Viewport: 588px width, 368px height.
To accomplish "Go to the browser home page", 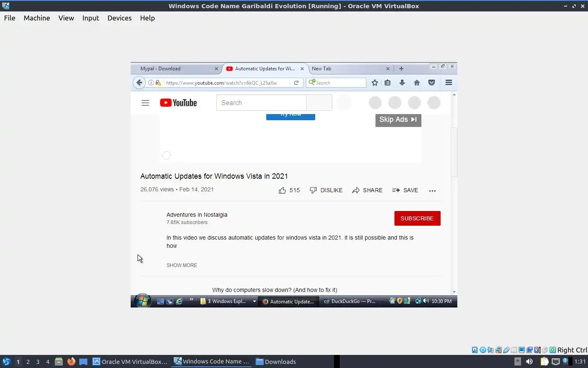I will (x=417, y=83).
